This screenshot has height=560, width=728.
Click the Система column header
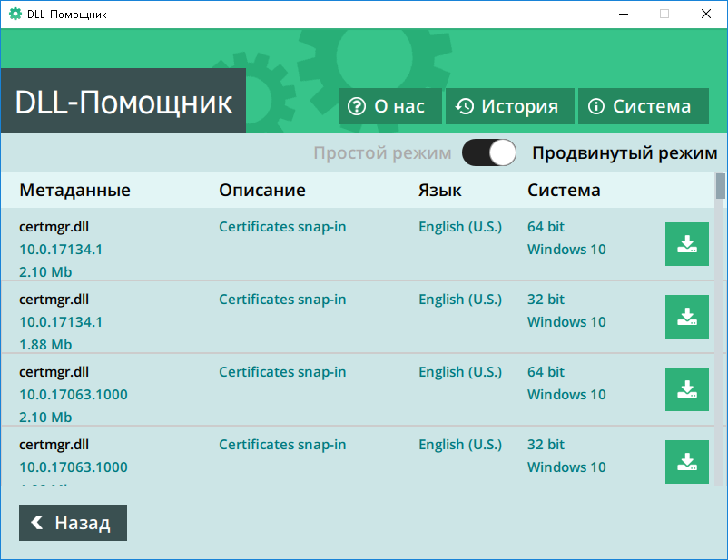coord(564,190)
